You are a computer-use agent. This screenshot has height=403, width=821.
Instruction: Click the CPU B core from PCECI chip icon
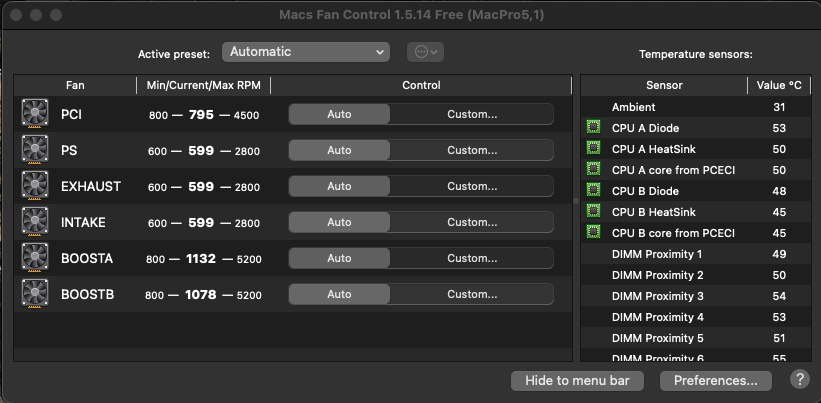point(593,232)
